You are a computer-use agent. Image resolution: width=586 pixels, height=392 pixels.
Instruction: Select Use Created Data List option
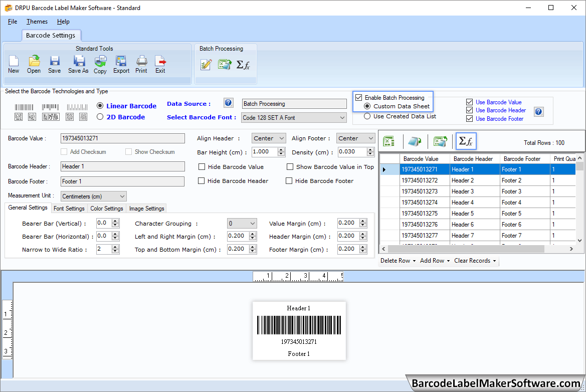point(367,116)
